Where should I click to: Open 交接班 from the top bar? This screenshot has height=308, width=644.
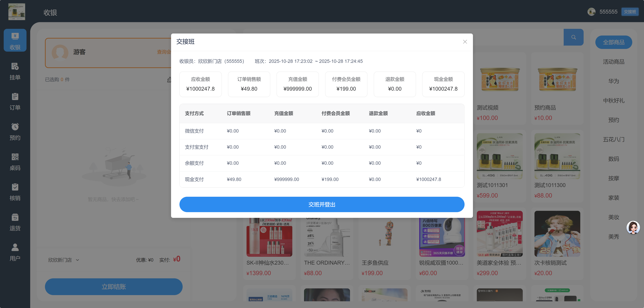coord(630,12)
